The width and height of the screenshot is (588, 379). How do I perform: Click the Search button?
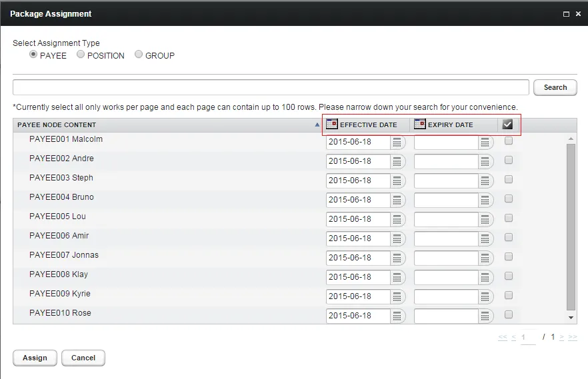555,88
